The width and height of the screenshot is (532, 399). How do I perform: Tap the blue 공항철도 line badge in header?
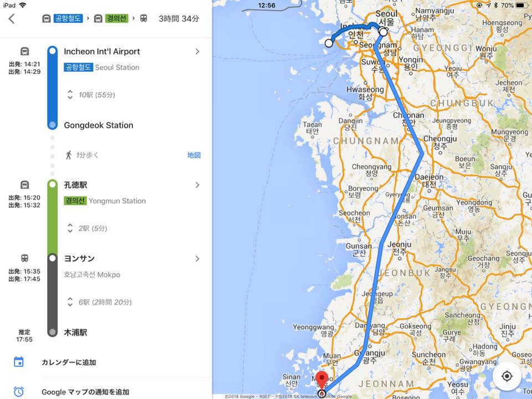click(x=68, y=18)
